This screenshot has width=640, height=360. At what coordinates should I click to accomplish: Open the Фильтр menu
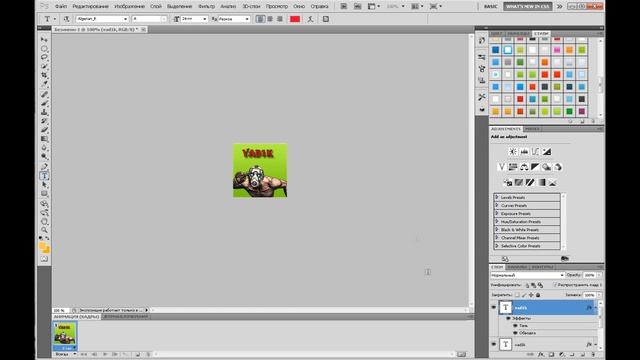(x=207, y=6)
